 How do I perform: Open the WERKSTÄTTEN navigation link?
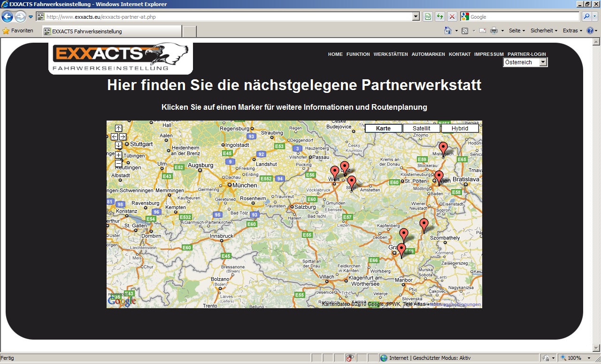(x=391, y=54)
